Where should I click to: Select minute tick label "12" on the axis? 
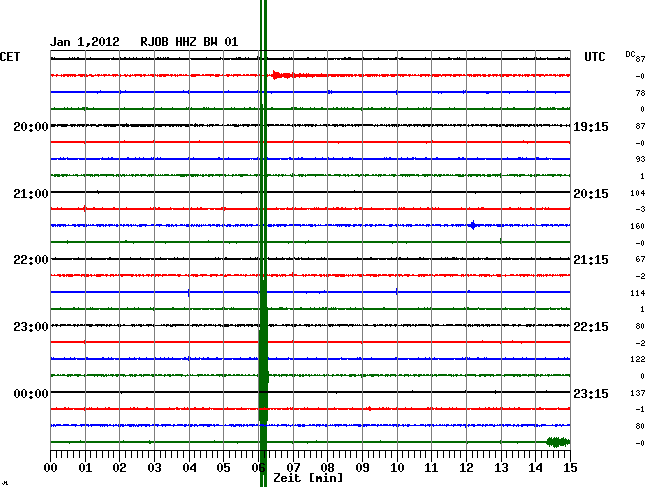tap(466, 468)
